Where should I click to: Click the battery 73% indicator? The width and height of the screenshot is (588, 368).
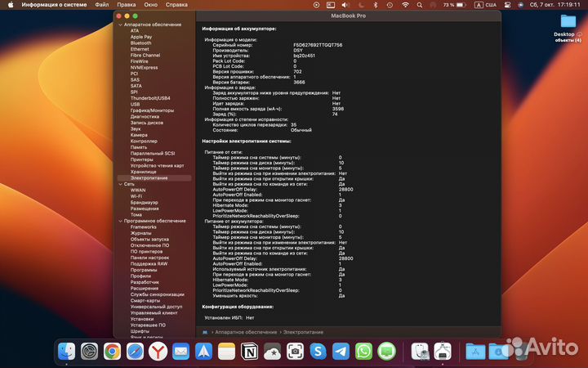[x=455, y=5]
